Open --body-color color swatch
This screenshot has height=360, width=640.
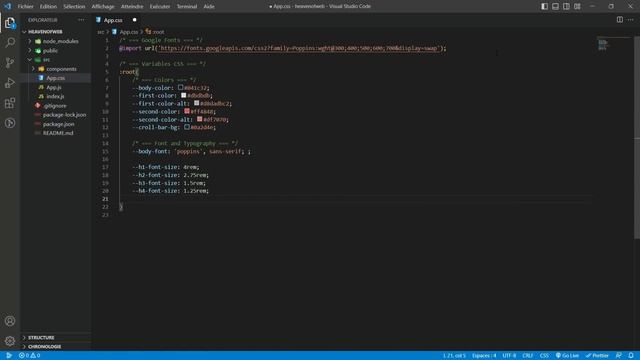[x=180, y=87]
